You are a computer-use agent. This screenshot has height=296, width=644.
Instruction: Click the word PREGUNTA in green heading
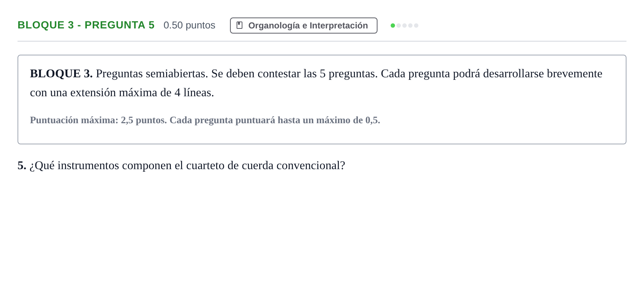click(115, 25)
